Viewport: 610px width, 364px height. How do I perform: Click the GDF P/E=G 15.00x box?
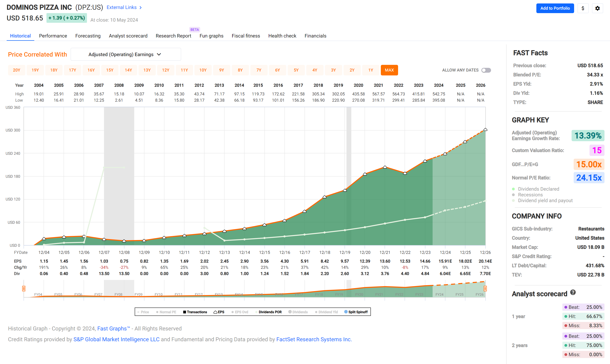point(589,164)
